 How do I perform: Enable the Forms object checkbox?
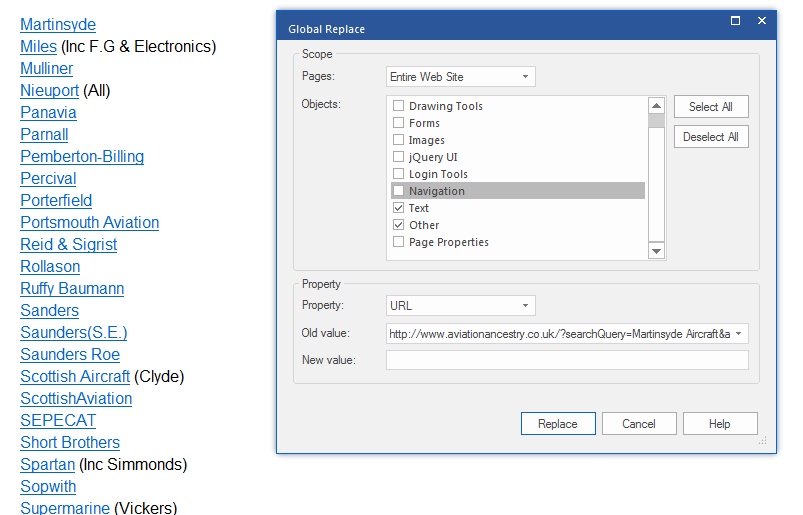point(398,123)
